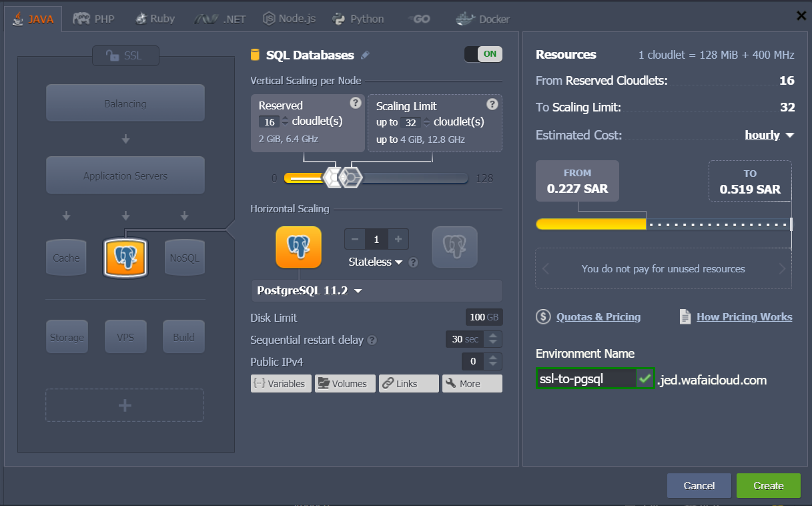Viewport: 812px width, 506px height.
Task: Select the PostgreSQL database node in topology
Action: point(125,258)
